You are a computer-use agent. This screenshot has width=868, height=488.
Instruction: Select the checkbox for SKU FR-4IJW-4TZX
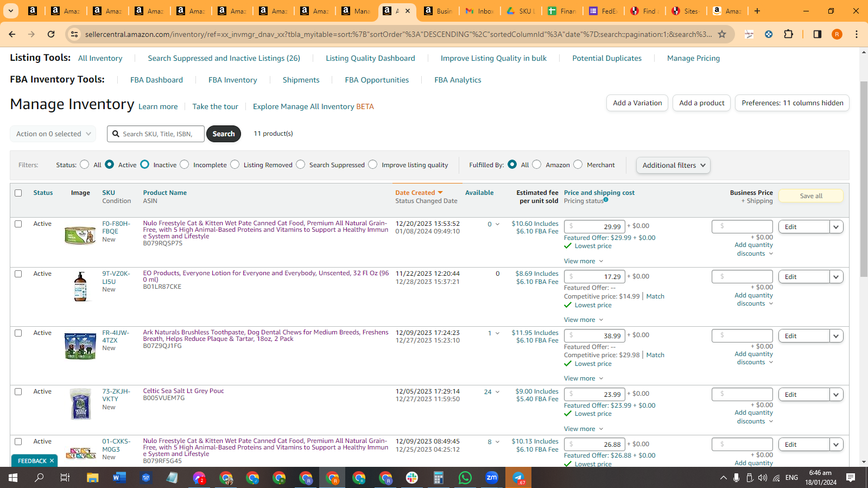pyautogui.click(x=18, y=333)
